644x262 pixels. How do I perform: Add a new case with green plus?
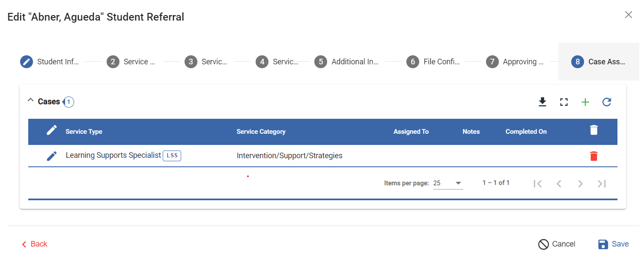(585, 102)
